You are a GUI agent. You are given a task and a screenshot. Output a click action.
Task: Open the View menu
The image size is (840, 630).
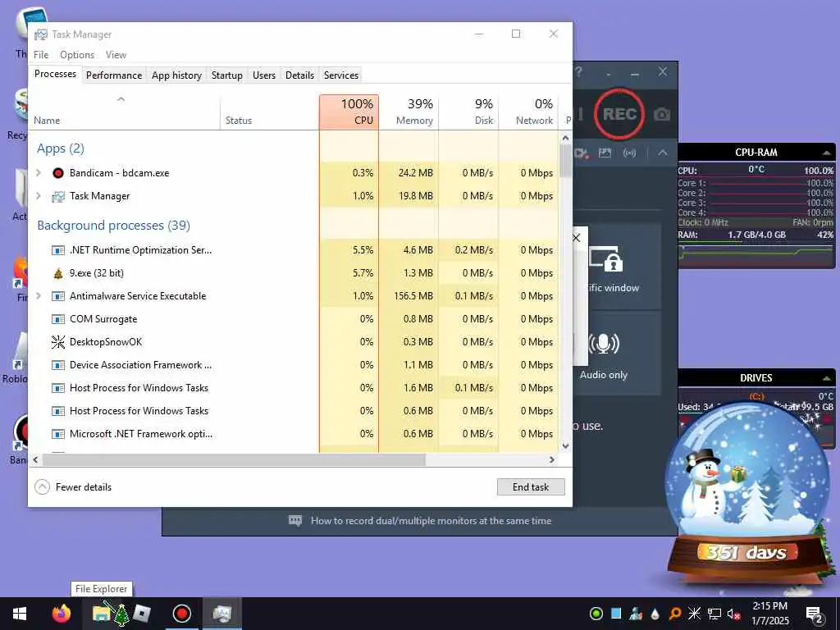click(116, 55)
